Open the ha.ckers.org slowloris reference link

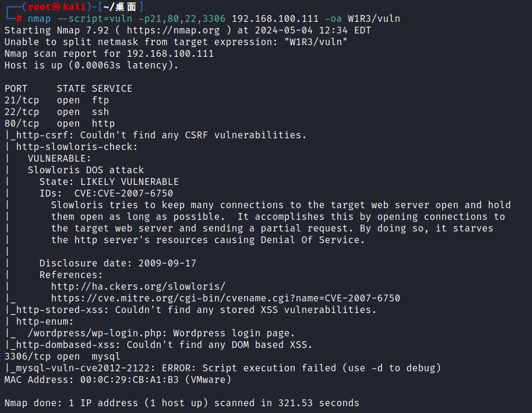click(x=138, y=286)
